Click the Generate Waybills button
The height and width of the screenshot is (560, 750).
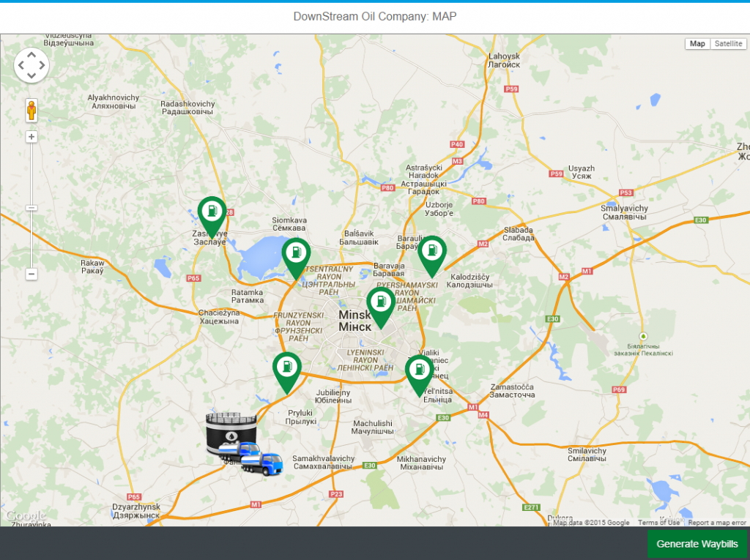[x=697, y=544]
